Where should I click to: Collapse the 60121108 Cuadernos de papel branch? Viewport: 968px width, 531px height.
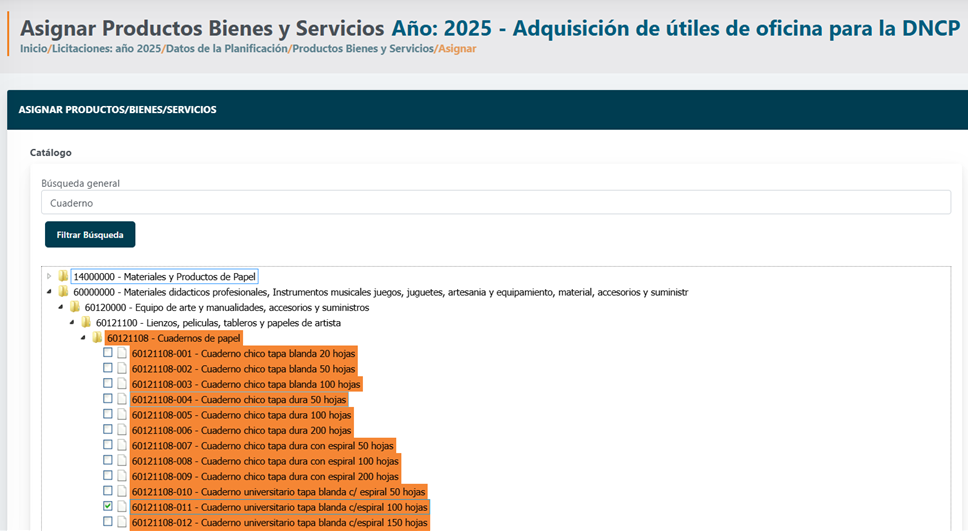click(83, 338)
